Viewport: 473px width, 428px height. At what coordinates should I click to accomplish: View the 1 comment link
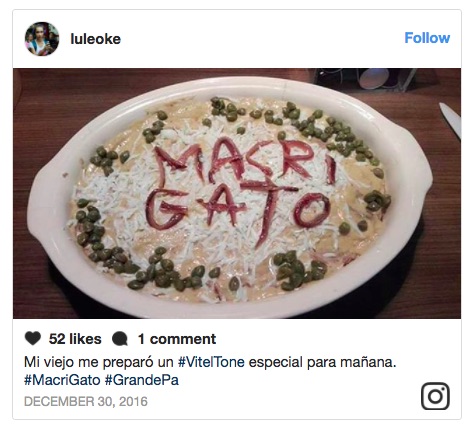pyautogui.click(x=177, y=339)
